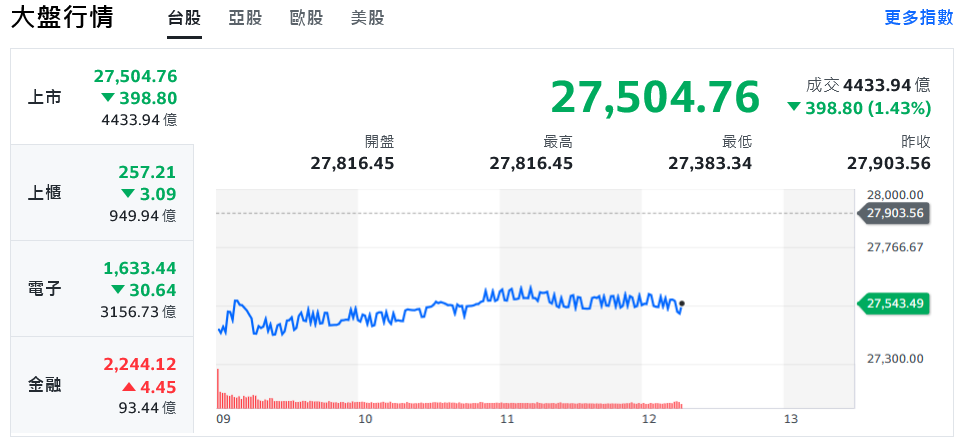Click the green down arrow beside 398.80 (1.43%)
957x437 pixels.
793,108
